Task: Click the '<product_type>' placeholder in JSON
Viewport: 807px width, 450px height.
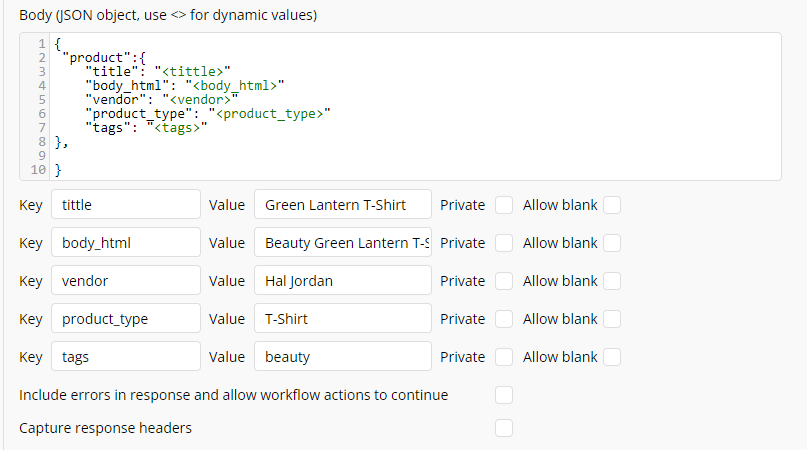Action: [x=269, y=114]
